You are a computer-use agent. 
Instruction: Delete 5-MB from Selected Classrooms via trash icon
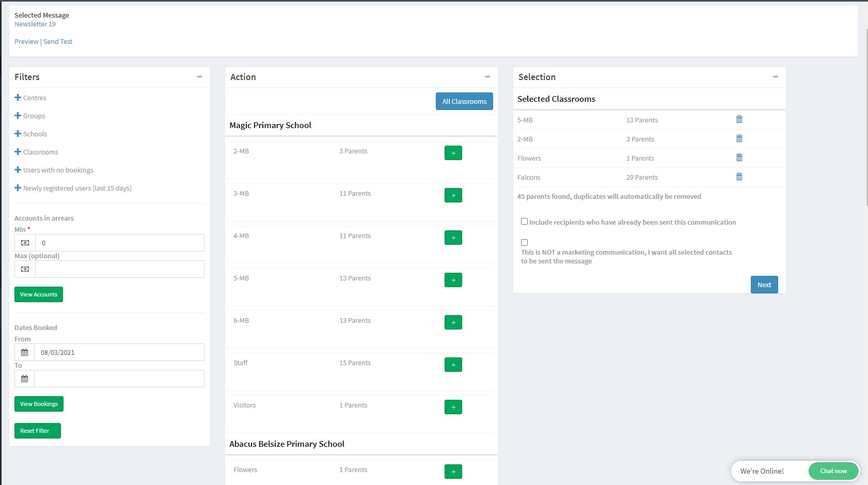(x=739, y=119)
